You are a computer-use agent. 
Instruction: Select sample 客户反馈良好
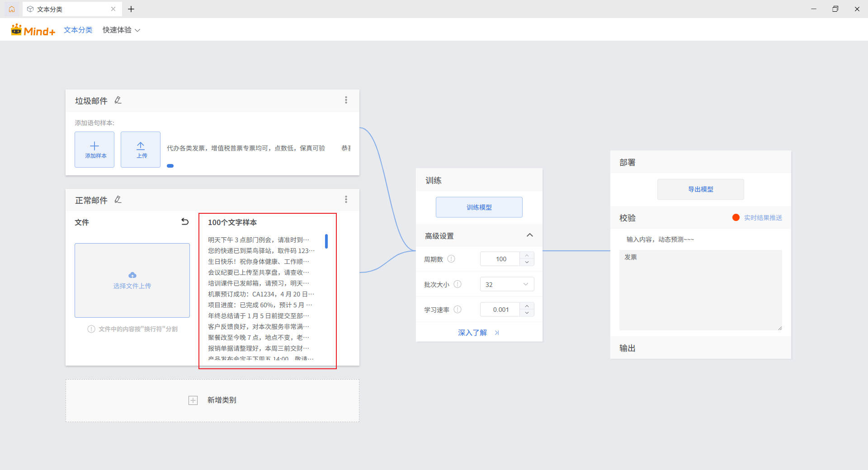[259, 327]
